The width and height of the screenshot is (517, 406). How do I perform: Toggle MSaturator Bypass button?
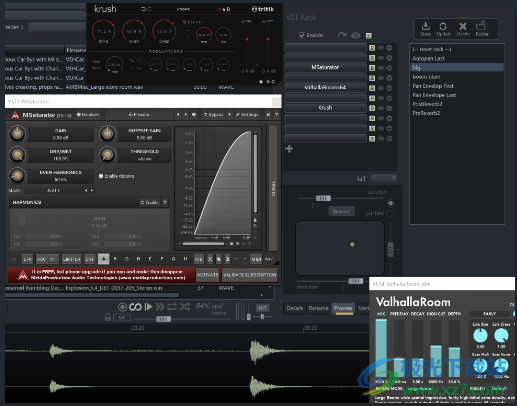click(213, 114)
